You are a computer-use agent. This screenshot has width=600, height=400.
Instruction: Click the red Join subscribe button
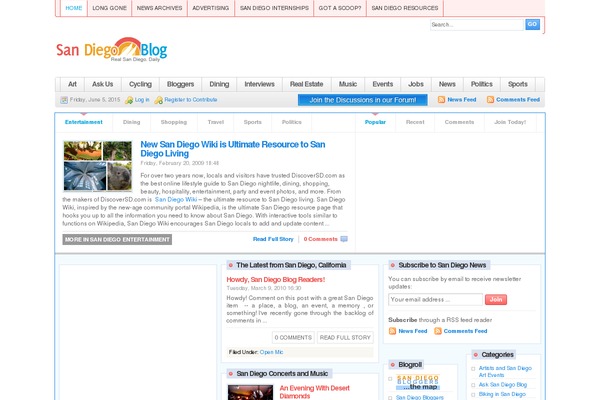496,299
